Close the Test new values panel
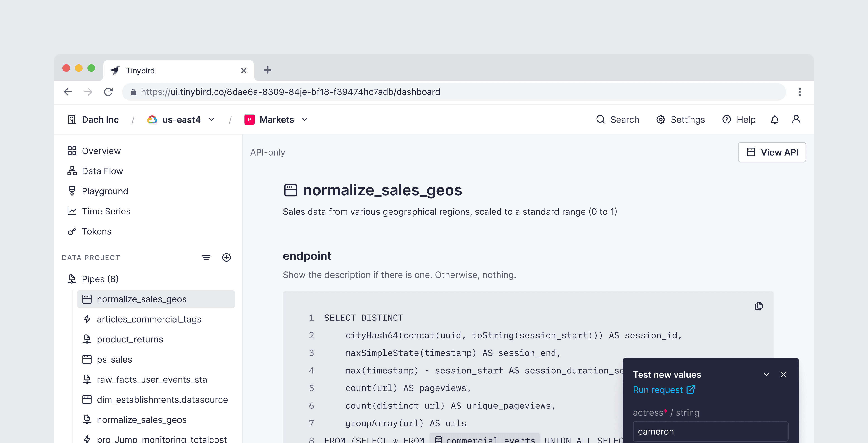868x443 pixels. pyautogui.click(x=783, y=375)
